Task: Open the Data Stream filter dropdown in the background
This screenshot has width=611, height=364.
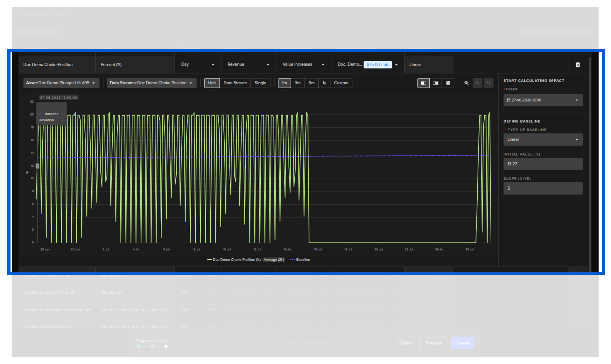Action: (x=38, y=32)
